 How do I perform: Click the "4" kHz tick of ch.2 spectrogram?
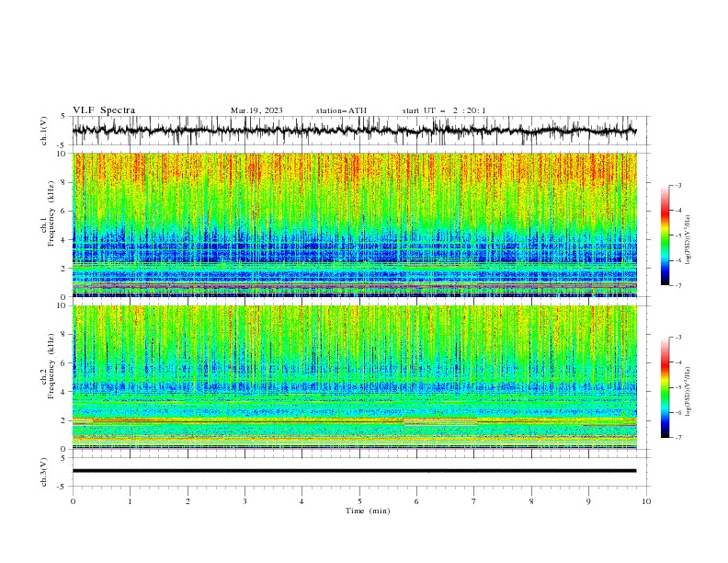63,392
